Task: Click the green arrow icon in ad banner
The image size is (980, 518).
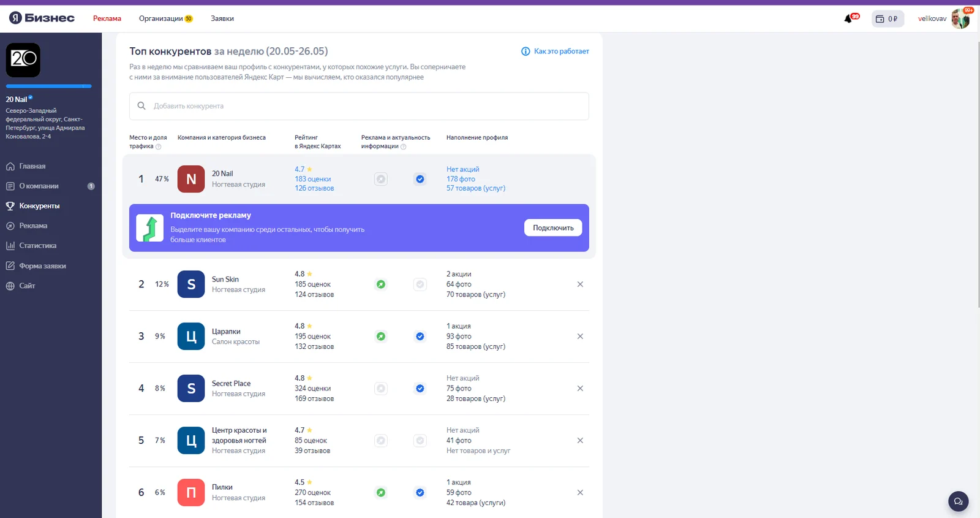Action: (x=149, y=228)
